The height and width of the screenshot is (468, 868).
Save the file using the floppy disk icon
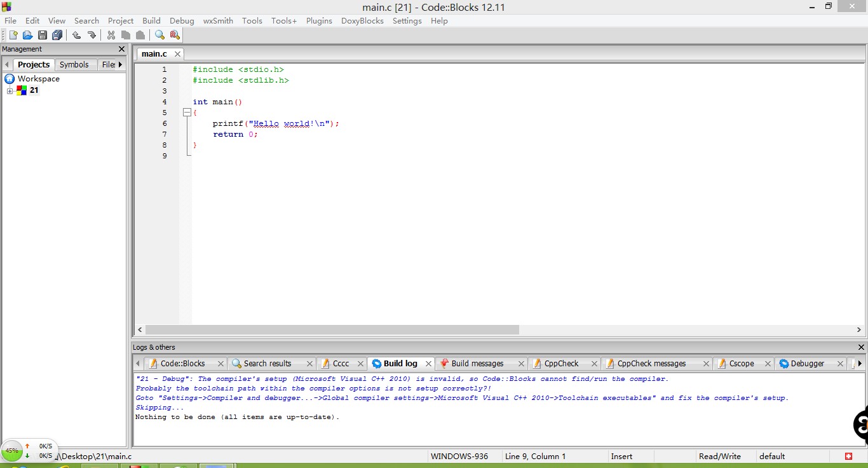(x=43, y=36)
